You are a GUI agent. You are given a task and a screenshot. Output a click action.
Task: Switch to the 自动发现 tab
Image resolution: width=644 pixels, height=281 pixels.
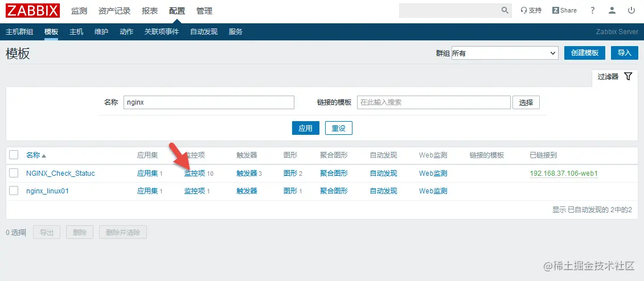coord(204,32)
